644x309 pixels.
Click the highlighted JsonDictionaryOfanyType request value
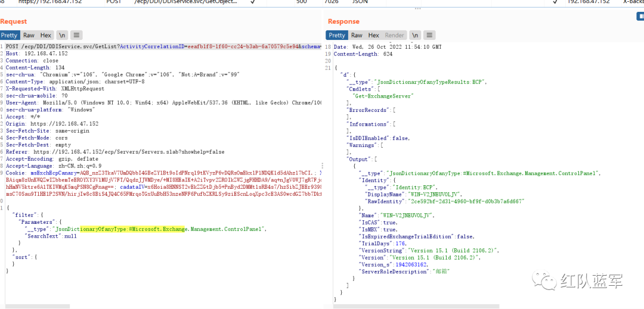160,229
